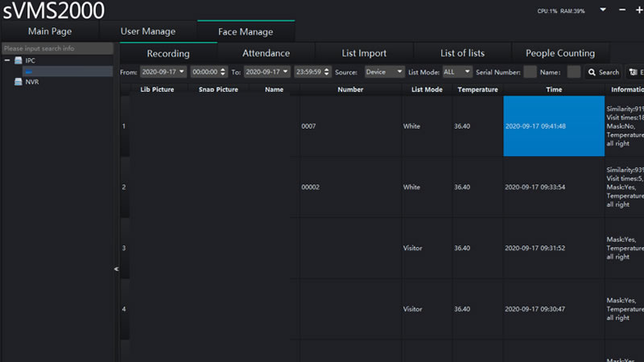Click the Snap Picture column header

pos(218,89)
